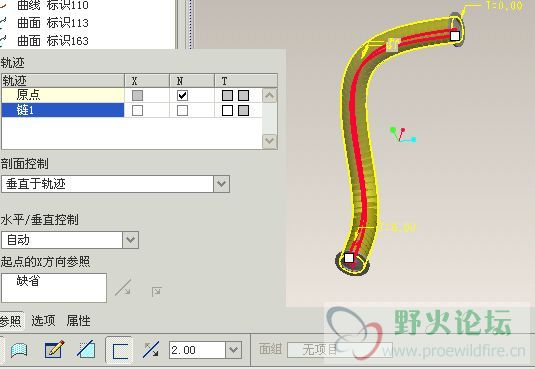
Task: Click the 缺省 X-direction reference field
Action: (x=54, y=287)
